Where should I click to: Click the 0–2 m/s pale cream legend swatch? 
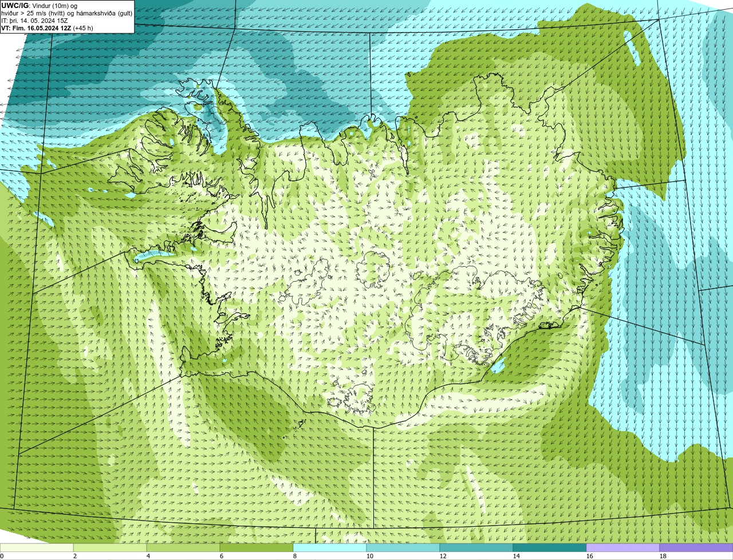37,547
